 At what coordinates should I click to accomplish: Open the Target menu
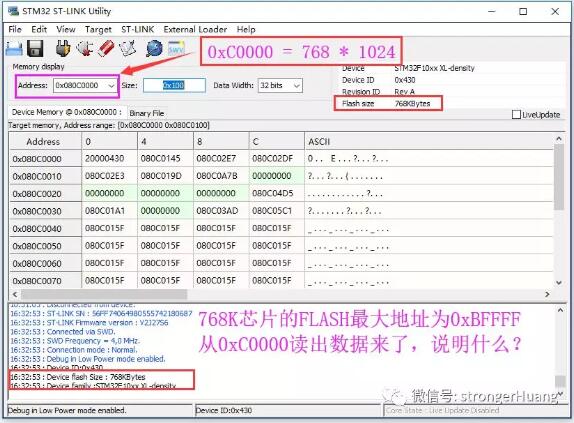pyautogui.click(x=98, y=29)
